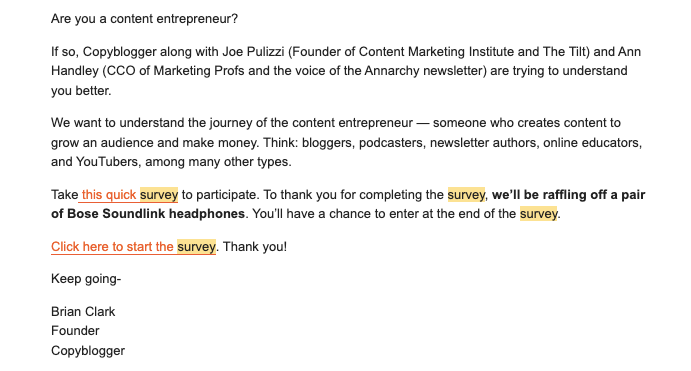
Task: Select the bold "Bose Soundlink headphones" text
Action: tap(156, 214)
